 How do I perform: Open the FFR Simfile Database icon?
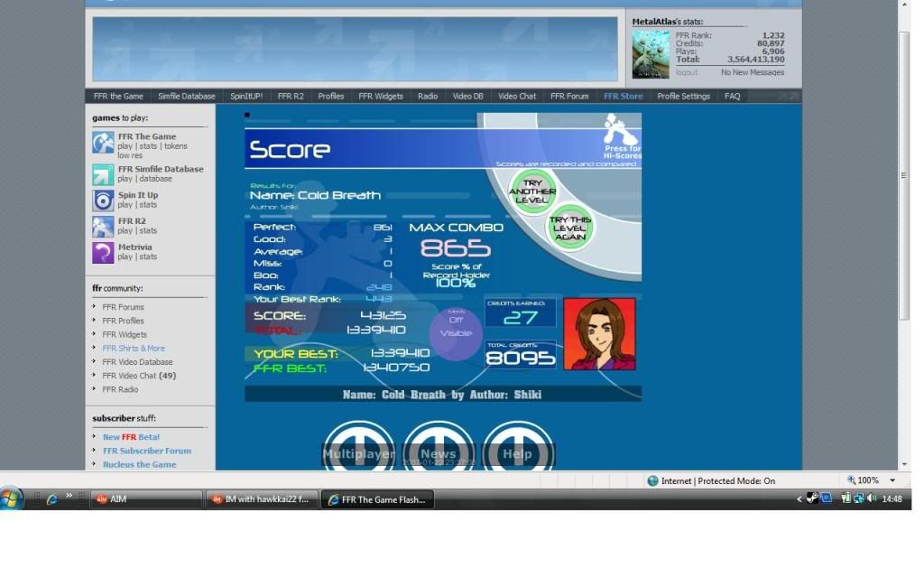103,174
